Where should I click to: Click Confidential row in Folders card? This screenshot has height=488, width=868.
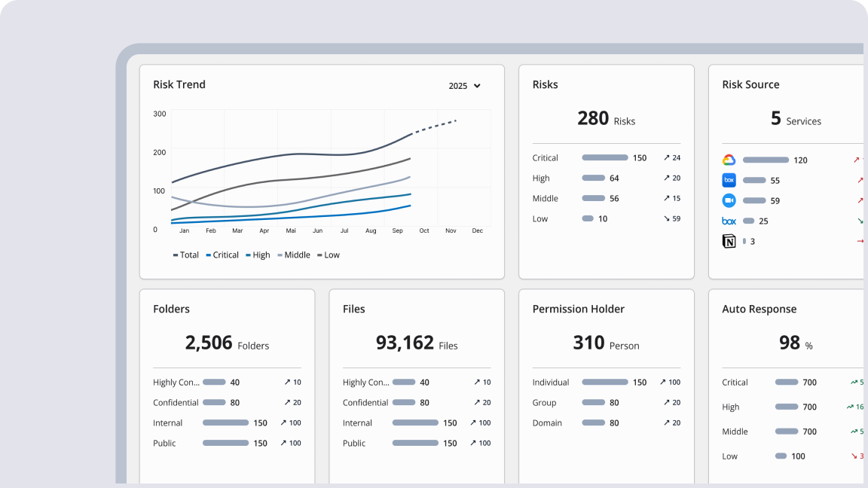[227, 403]
